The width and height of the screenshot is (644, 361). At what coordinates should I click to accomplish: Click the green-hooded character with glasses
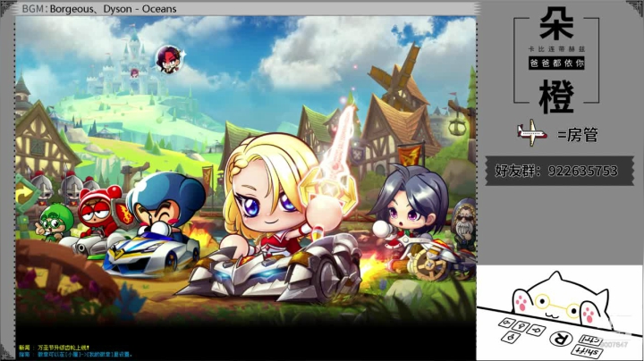point(55,222)
